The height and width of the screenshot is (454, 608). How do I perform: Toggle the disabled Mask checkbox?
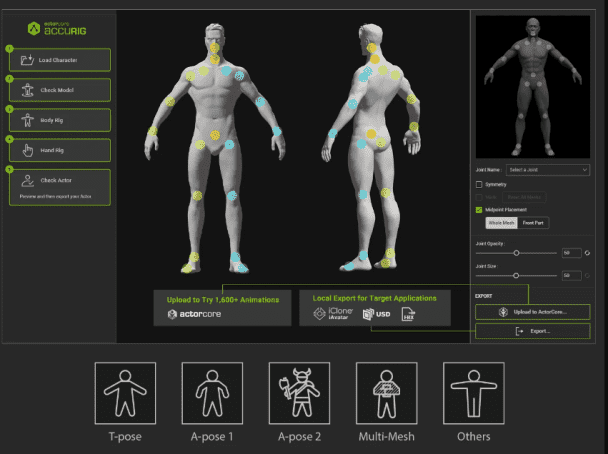(x=479, y=197)
